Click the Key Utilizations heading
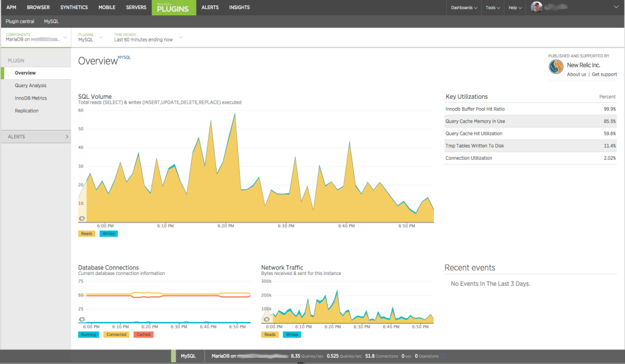625x364 pixels. (x=466, y=97)
